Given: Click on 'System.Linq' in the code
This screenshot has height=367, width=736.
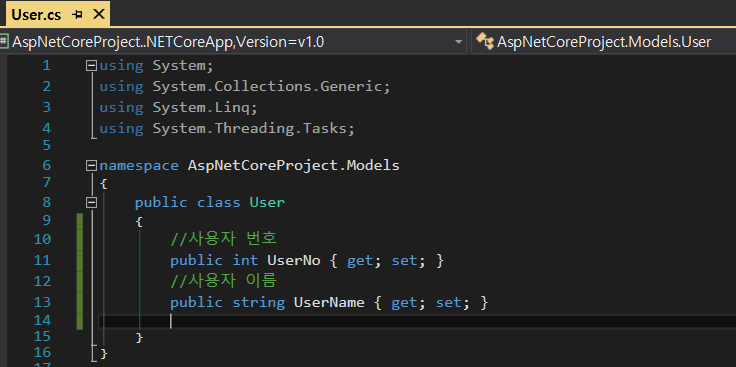Looking at the screenshot, I should coord(201,107).
